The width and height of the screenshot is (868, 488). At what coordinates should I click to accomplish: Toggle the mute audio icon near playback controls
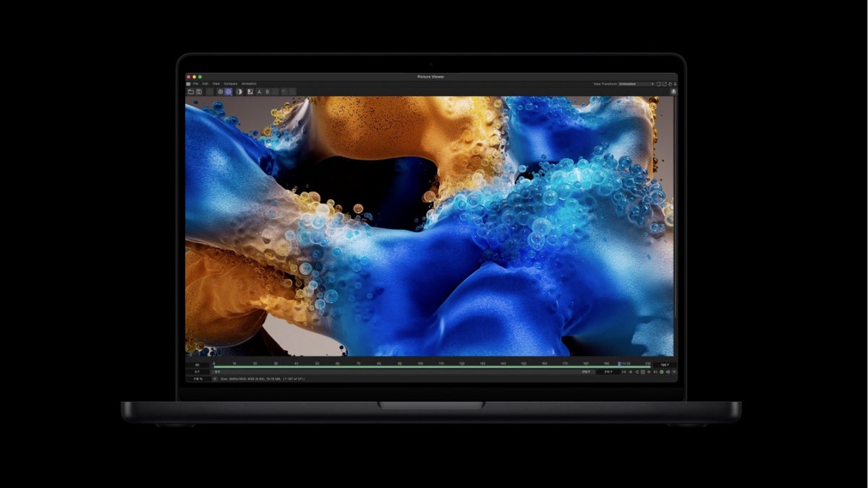[x=668, y=371]
